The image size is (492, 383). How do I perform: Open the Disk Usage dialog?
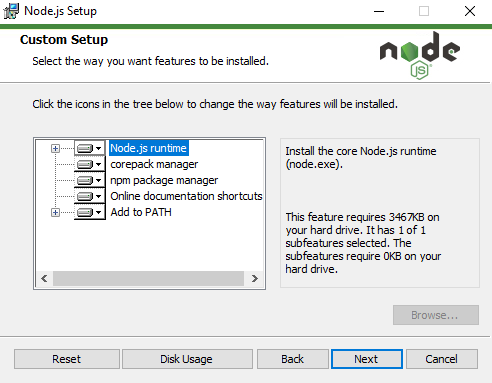(x=187, y=359)
